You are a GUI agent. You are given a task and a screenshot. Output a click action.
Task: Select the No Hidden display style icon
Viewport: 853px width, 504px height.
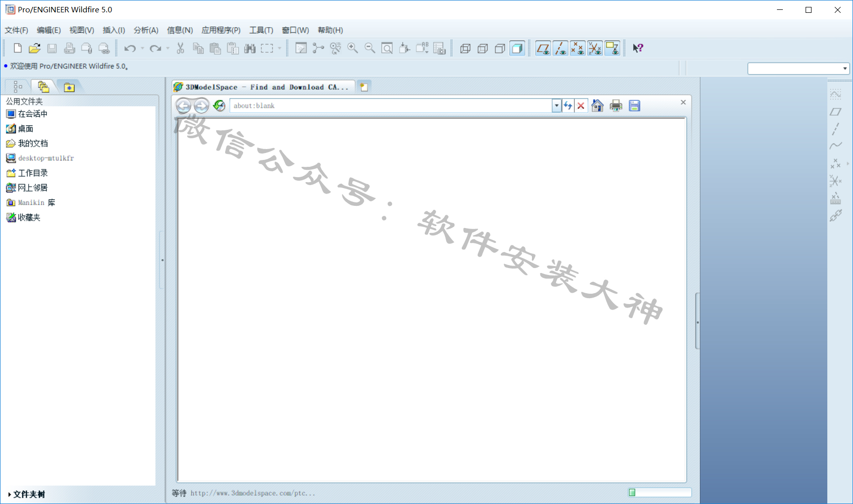coord(500,48)
